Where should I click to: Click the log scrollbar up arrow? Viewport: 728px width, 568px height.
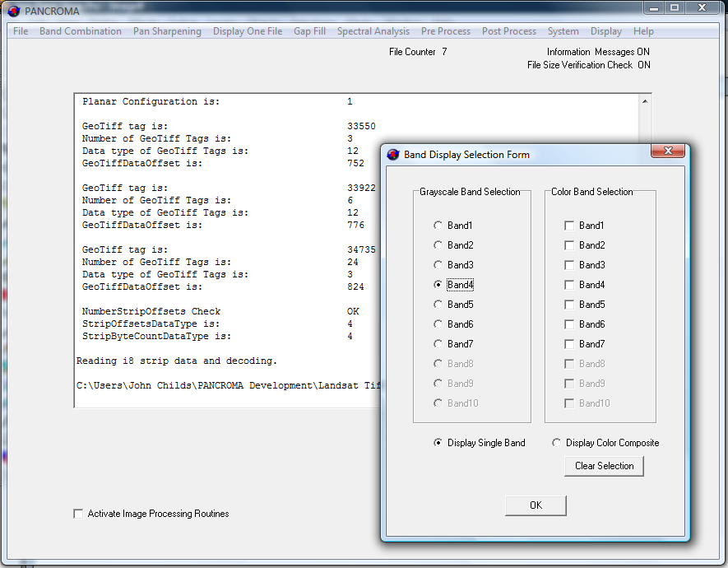pyautogui.click(x=645, y=101)
